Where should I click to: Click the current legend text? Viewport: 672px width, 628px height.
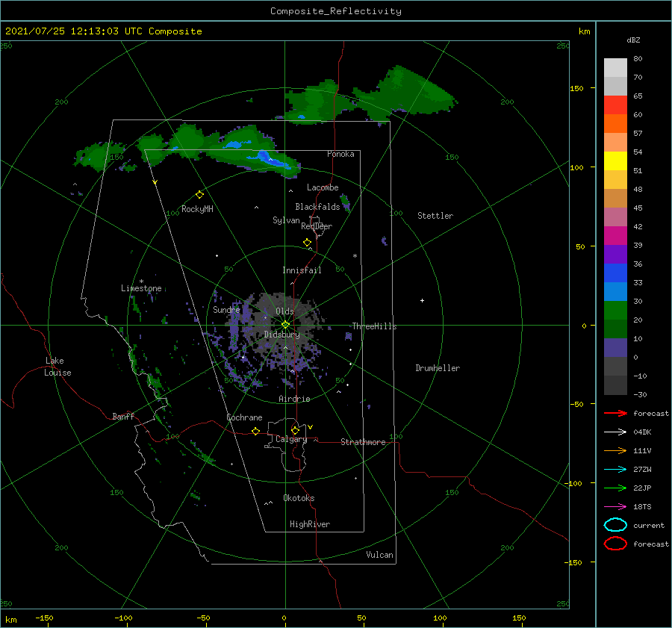(x=649, y=525)
